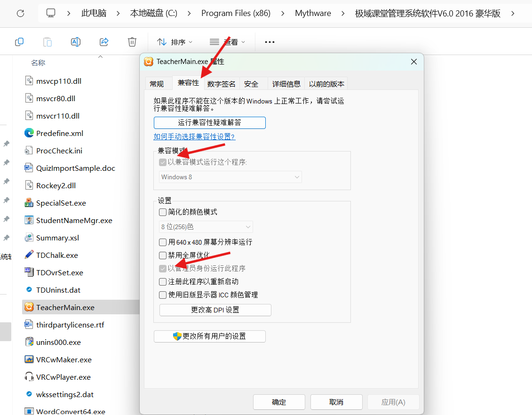The image size is (532, 415).
Task: Toggle run as administrator checkbox
Action: pos(163,268)
